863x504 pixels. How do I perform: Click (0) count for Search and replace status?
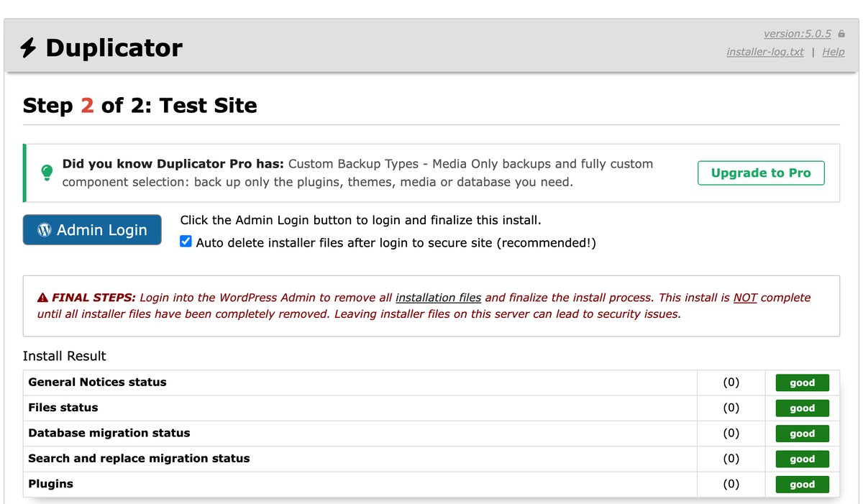731,459
